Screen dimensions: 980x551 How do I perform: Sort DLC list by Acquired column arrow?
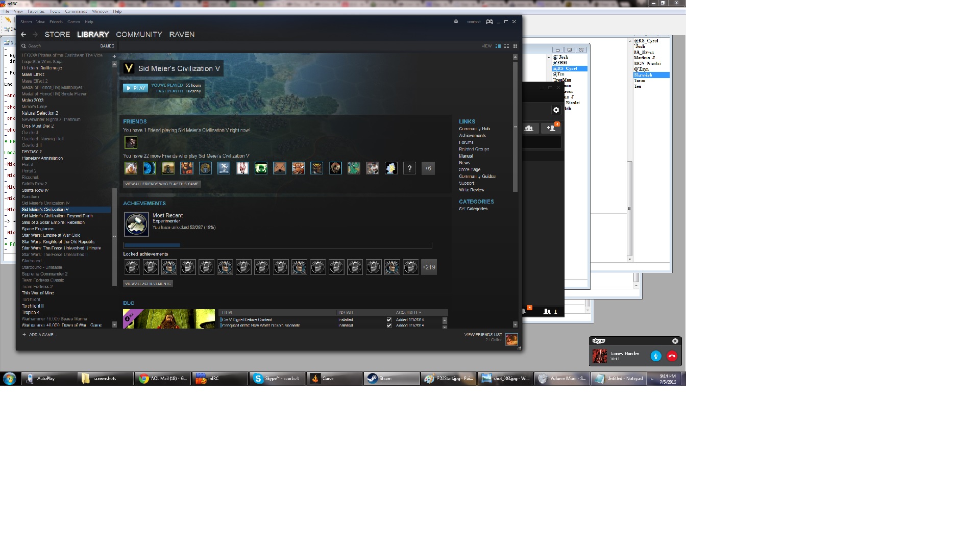coord(420,312)
